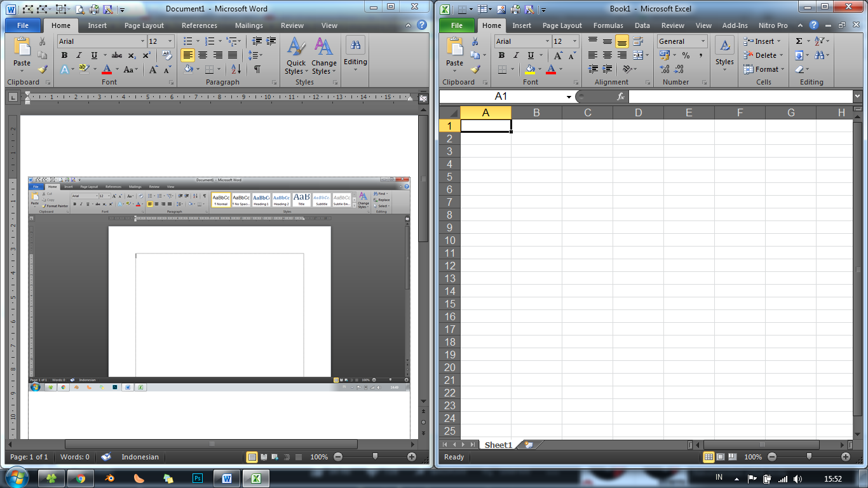Select the embedded screenshot in Word document
This screenshot has width=868, height=488.
pyautogui.click(x=219, y=285)
